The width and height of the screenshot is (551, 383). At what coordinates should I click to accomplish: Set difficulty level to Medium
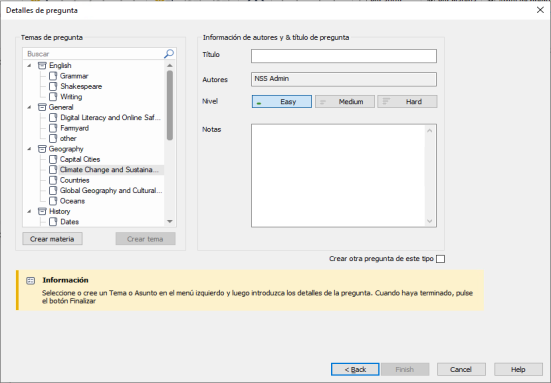(x=345, y=102)
